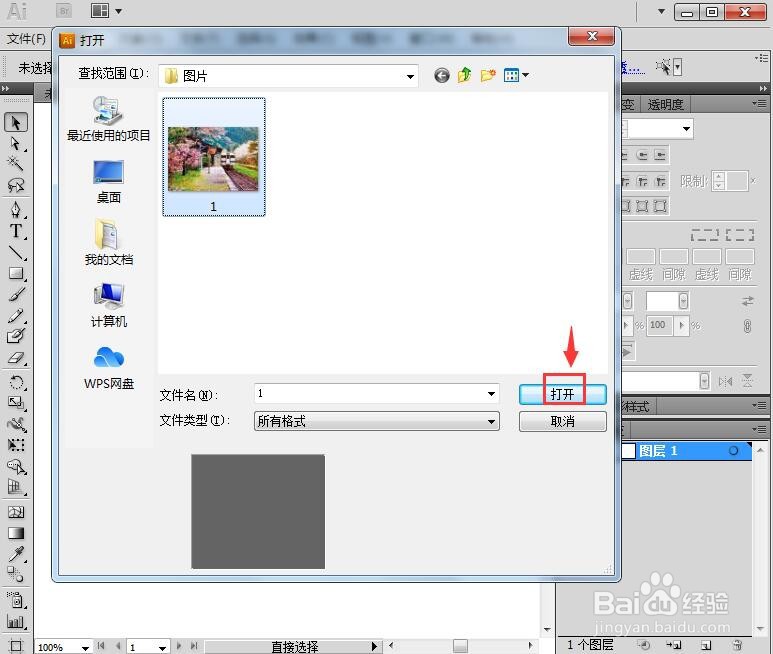Open the Bridge (Br) icon
The image size is (773, 654).
pos(64,11)
